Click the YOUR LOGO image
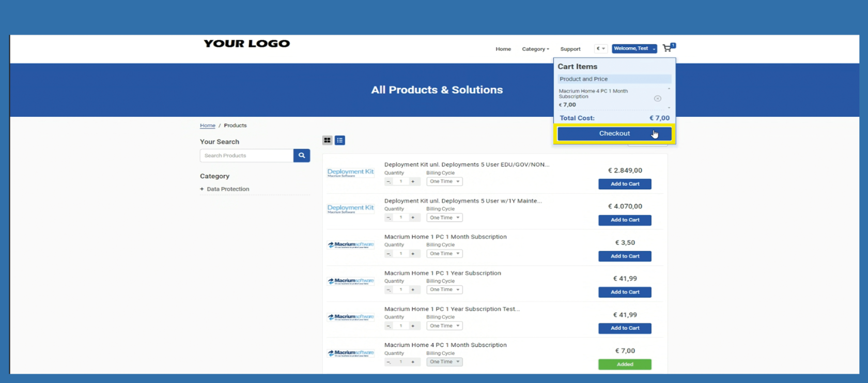868x383 pixels. [x=246, y=44]
